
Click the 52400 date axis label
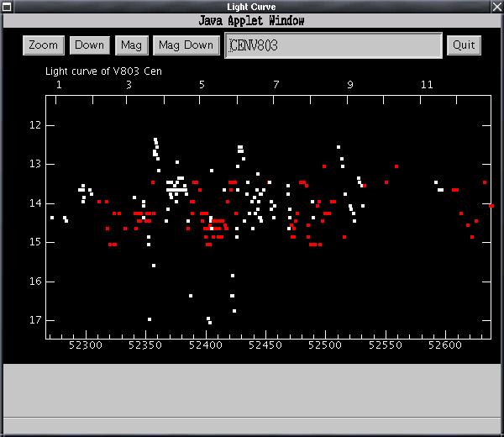[x=206, y=345]
